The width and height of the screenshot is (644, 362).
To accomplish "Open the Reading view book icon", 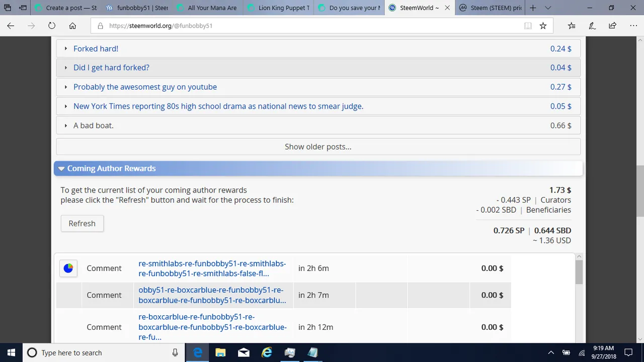I will coord(528,26).
